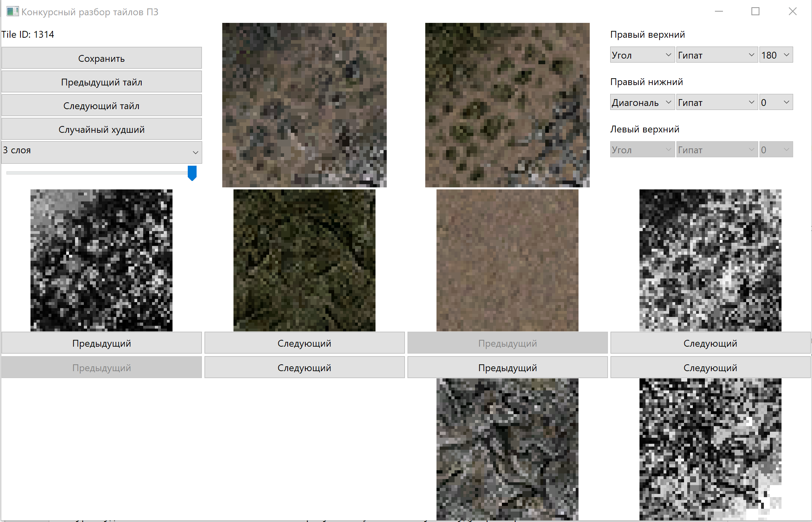This screenshot has width=812, height=522.
Task: Open the 3 слоя dropdown
Action: [x=101, y=151]
